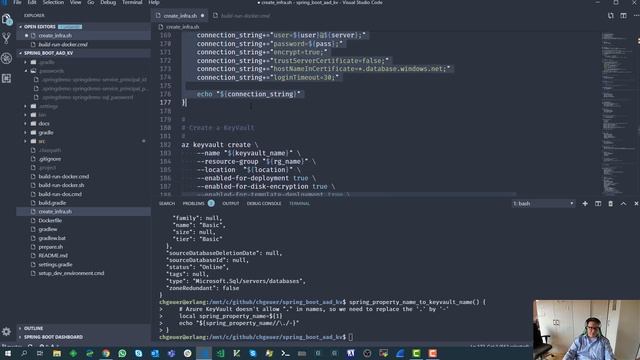This screenshot has height=360, width=640.
Task: Kill the terminal with trash icon
Action: (x=611, y=203)
